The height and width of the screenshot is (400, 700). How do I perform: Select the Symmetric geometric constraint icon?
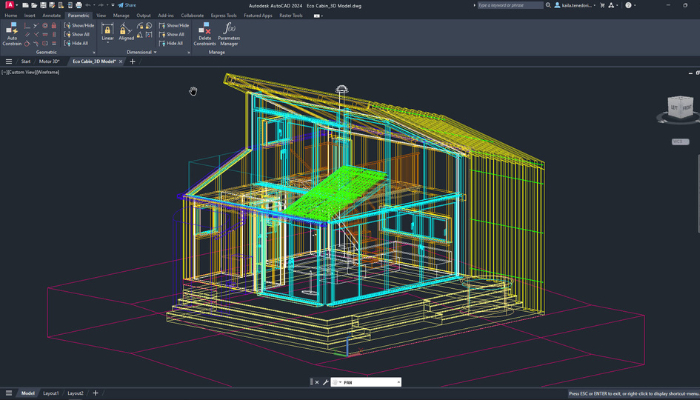coord(45,43)
